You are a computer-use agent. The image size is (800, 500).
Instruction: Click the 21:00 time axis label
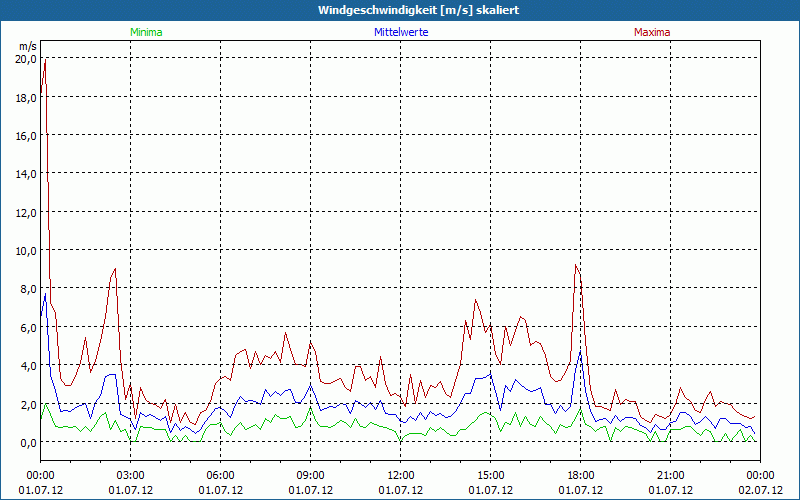[x=670, y=476]
